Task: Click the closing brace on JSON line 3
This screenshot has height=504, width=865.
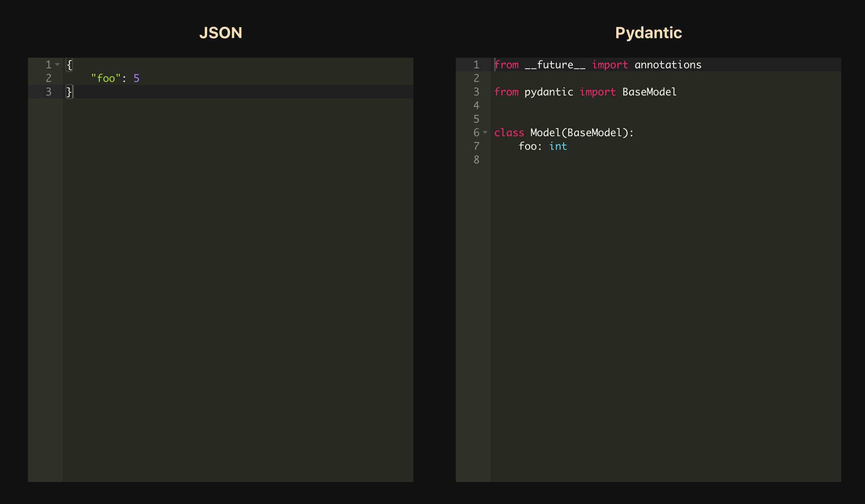Action: click(69, 92)
